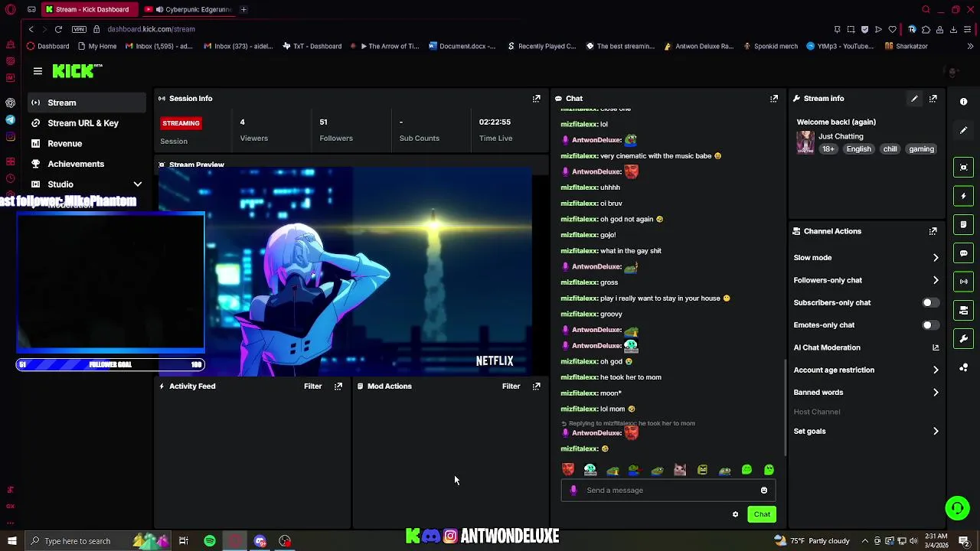Switch to Cyberpunk: Edgerunners browser tab
The height and width of the screenshot is (551, 980).
pos(188,10)
